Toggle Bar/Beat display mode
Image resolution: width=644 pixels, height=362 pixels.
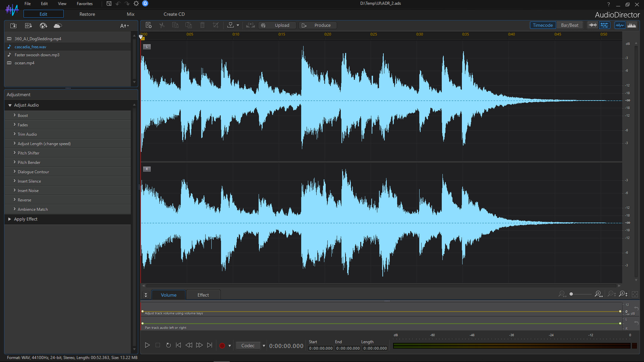pos(569,25)
